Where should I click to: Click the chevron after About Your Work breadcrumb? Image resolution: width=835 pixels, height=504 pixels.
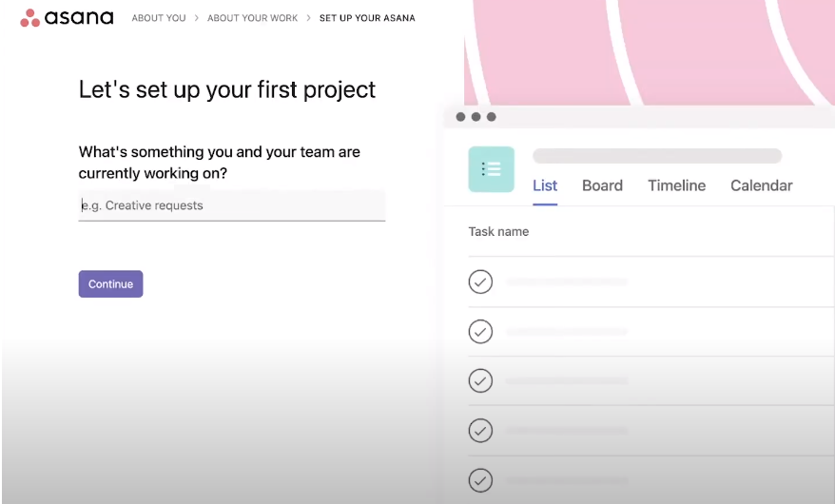(x=308, y=18)
